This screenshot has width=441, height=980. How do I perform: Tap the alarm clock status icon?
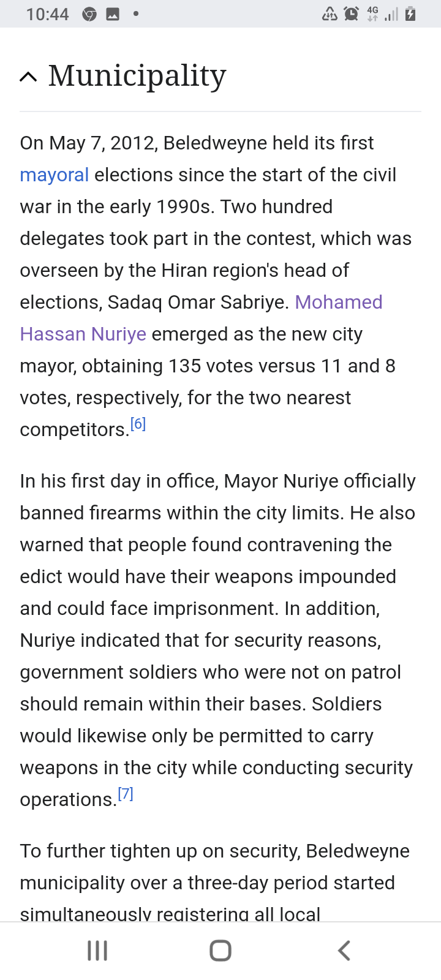[351, 13]
